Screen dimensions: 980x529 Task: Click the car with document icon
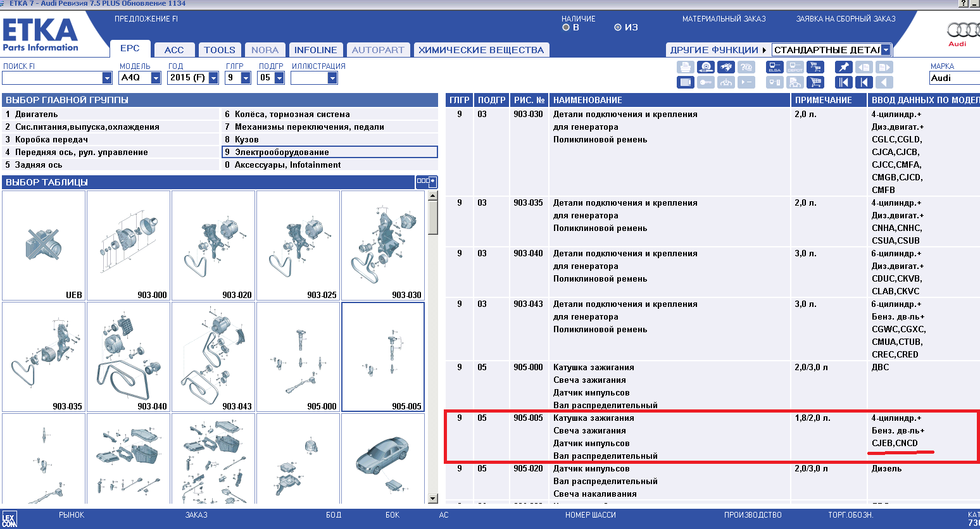point(795,82)
